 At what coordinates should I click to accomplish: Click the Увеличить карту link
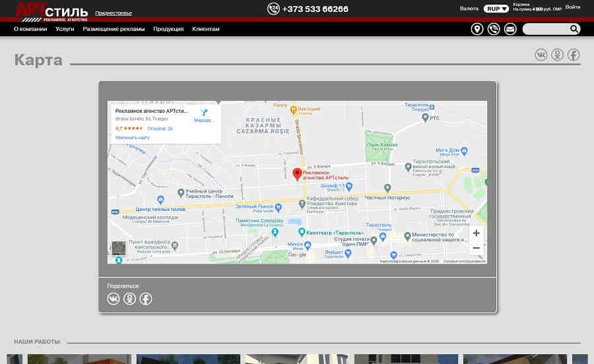[133, 138]
